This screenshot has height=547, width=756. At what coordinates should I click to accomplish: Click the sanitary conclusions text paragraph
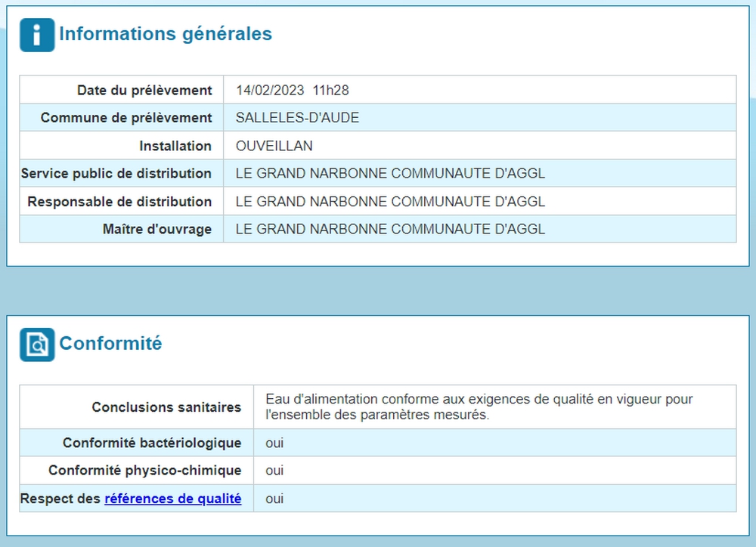(x=479, y=406)
